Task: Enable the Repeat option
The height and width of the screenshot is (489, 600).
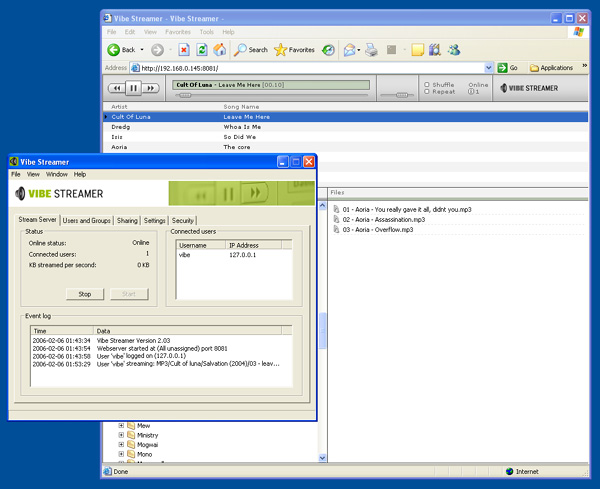Action: [428, 92]
